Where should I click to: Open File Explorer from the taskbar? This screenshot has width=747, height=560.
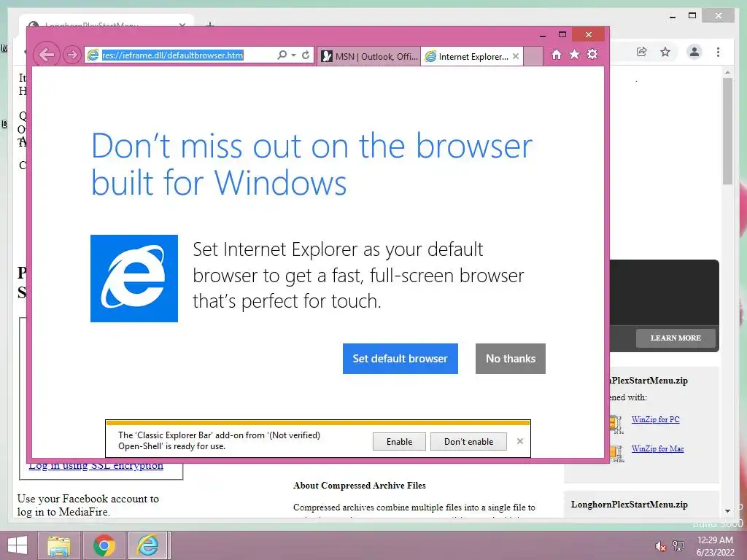(x=59, y=545)
